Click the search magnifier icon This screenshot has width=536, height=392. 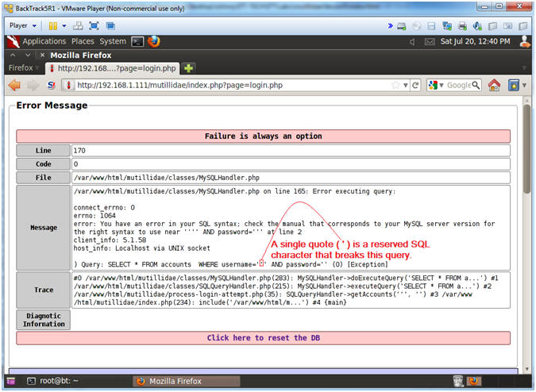click(476, 85)
